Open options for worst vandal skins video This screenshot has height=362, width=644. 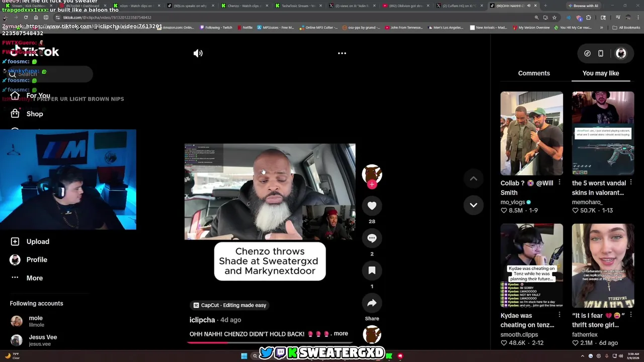click(631, 183)
